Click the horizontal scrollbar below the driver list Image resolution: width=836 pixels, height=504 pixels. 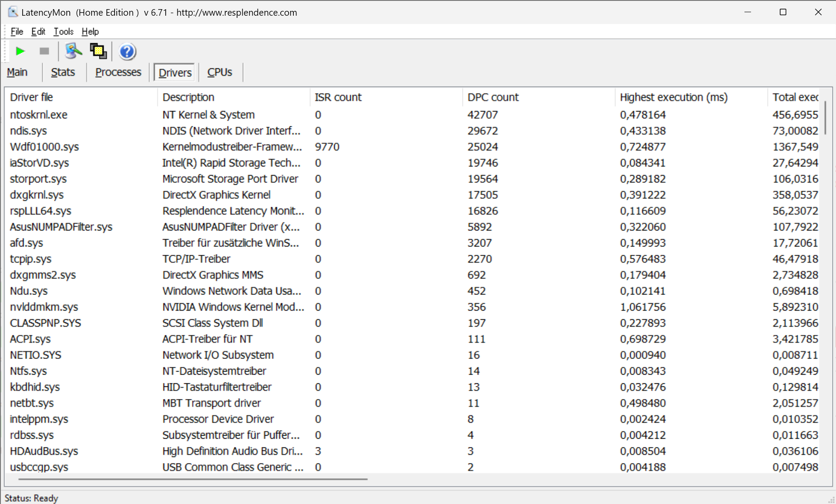point(193,479)
